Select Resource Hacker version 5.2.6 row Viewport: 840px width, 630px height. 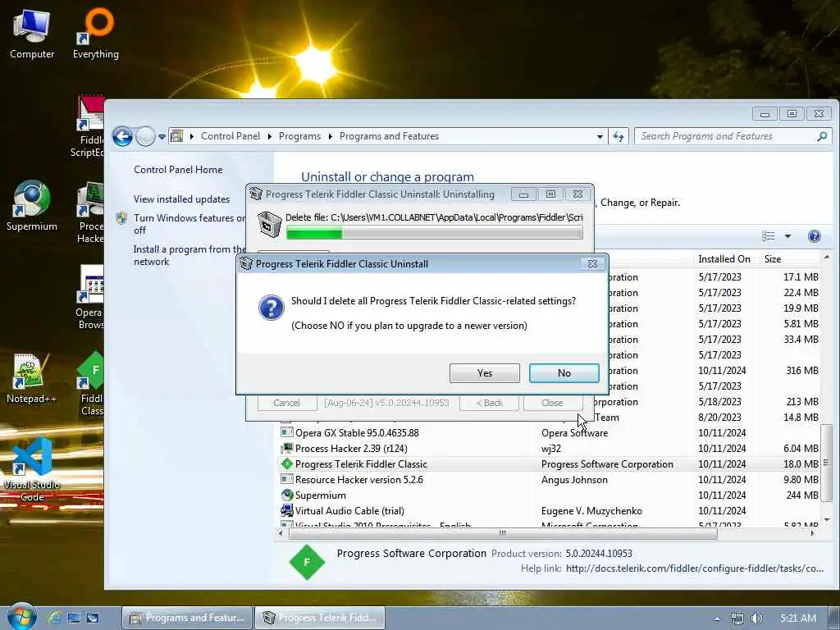click(549, 479)
